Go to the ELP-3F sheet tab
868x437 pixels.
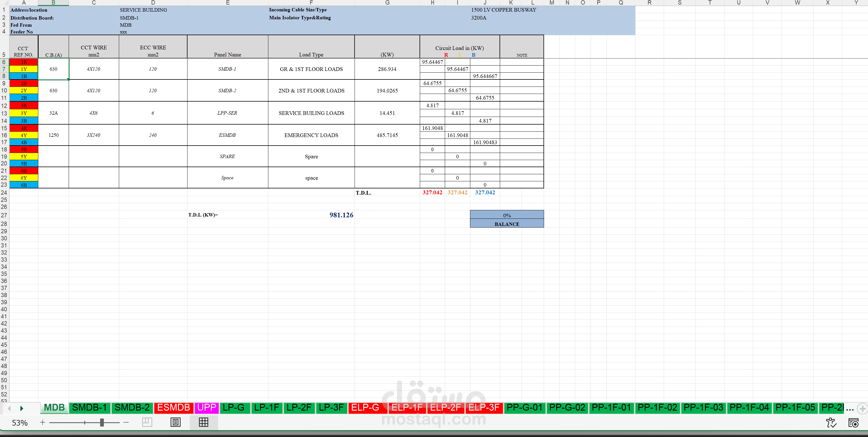point(484,408)
